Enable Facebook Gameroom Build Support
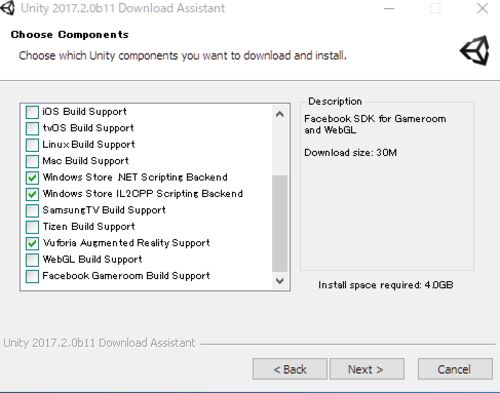The width and height of the screenshot is (500, 393). tap(32, 276)
